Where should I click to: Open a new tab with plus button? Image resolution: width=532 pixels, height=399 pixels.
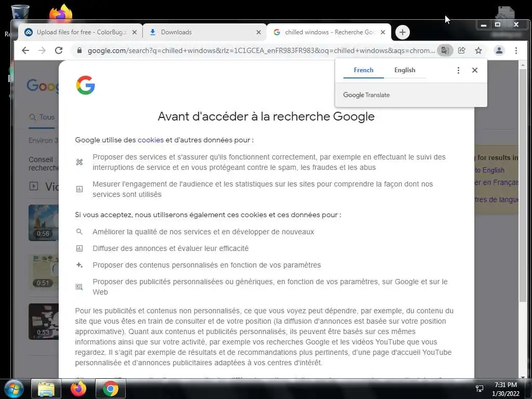pos(403,32)
